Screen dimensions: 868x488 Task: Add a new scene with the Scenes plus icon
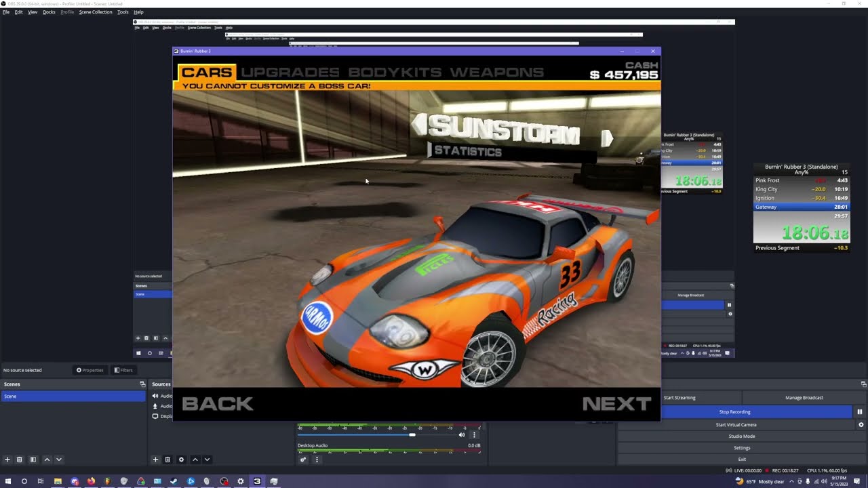click(x=7, y=460)
